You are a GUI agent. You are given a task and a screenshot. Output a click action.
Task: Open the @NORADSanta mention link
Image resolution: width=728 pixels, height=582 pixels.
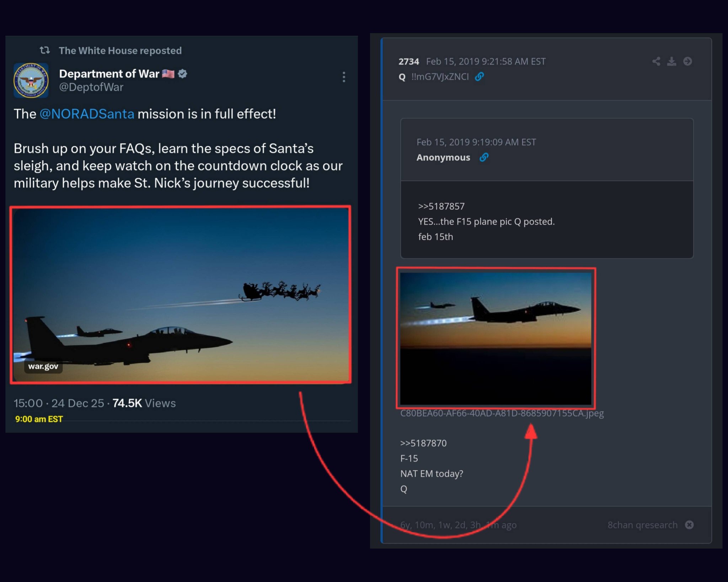tap(87, 114)
